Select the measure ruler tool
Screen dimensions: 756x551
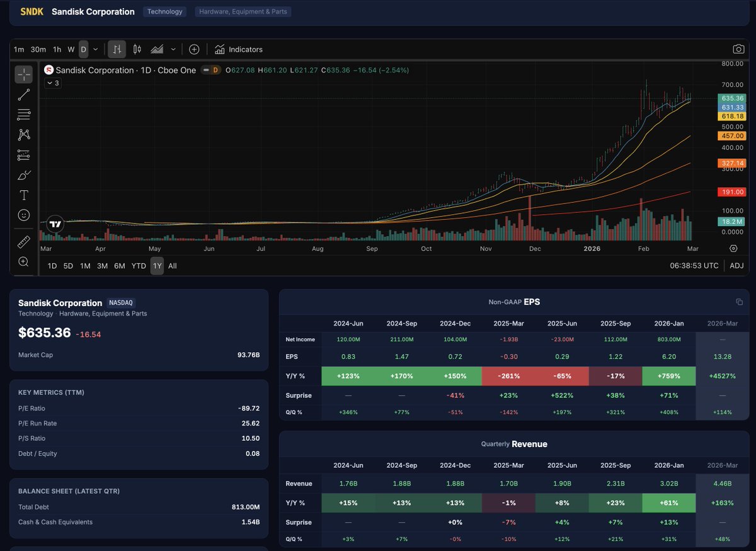[x=23, y=241]
